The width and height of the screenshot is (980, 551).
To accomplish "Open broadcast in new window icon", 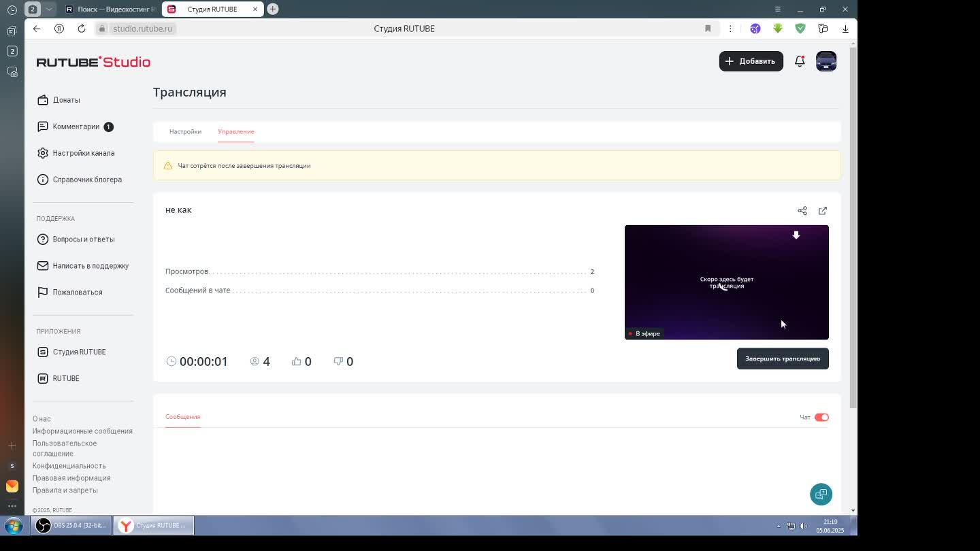I will 823,211.
